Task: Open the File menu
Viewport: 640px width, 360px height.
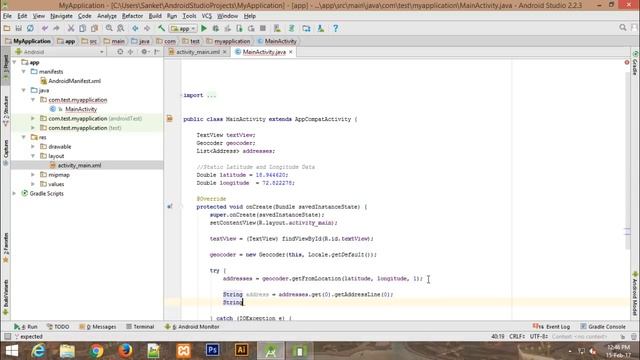Action: pos(7,16)
